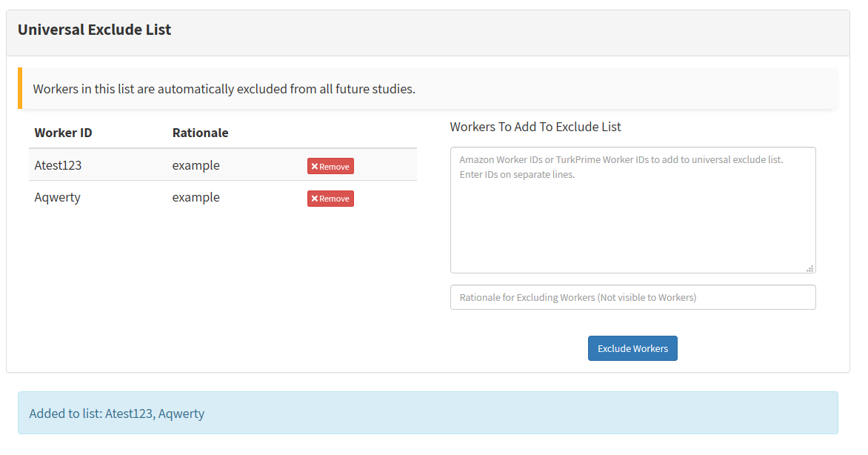Screen dimensions: 868x455
Task: Click the example rationale next to Aqwerty
Action: point(196,198)
